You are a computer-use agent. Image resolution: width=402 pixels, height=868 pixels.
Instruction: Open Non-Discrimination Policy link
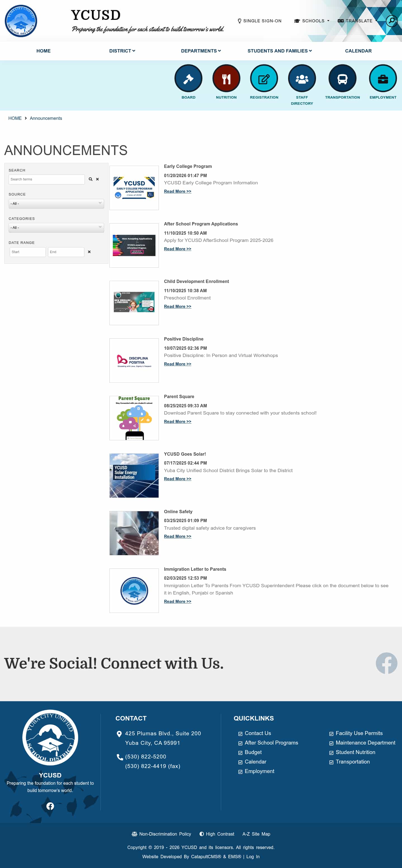162,834
